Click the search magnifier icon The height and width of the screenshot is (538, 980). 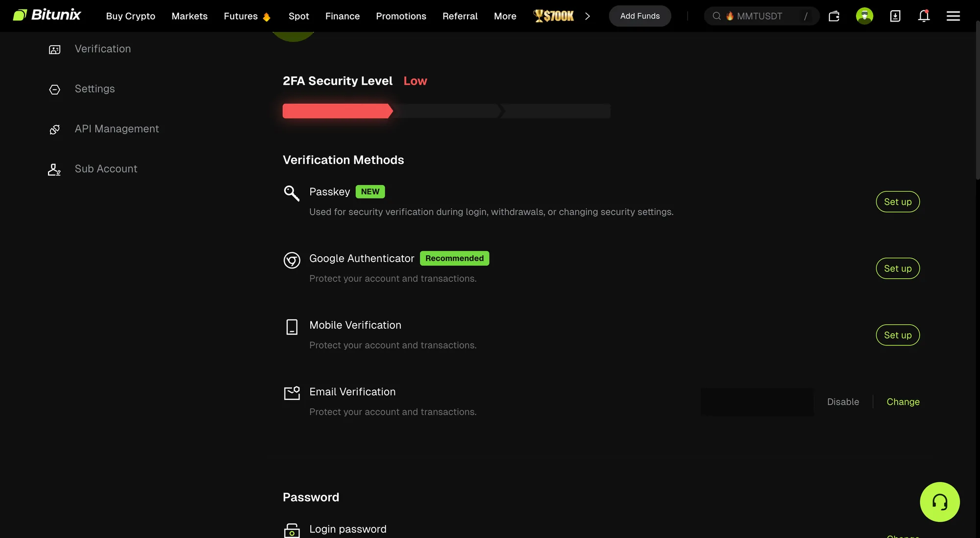(x=716, y=16)
